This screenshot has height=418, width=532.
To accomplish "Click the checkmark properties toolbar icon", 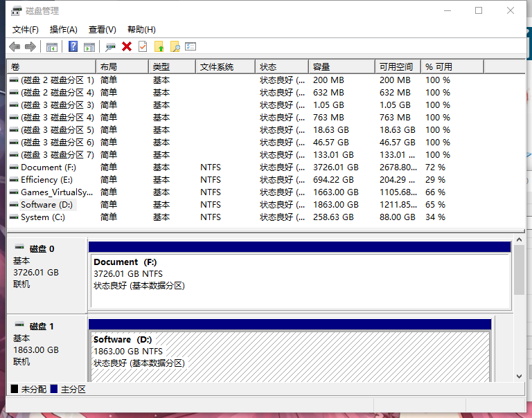I will 143,46.
